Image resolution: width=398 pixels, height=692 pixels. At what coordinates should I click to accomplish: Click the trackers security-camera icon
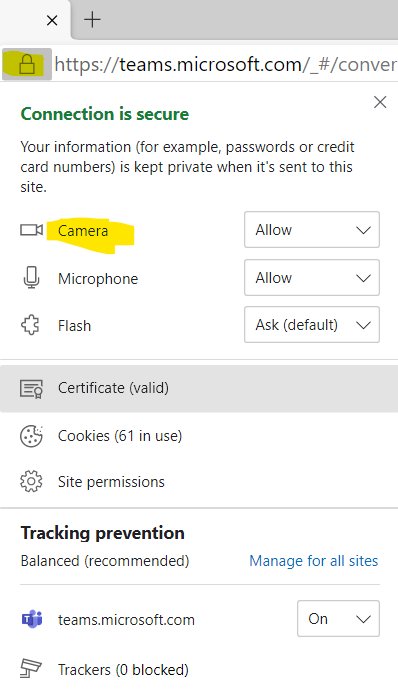tap(31, 669)
